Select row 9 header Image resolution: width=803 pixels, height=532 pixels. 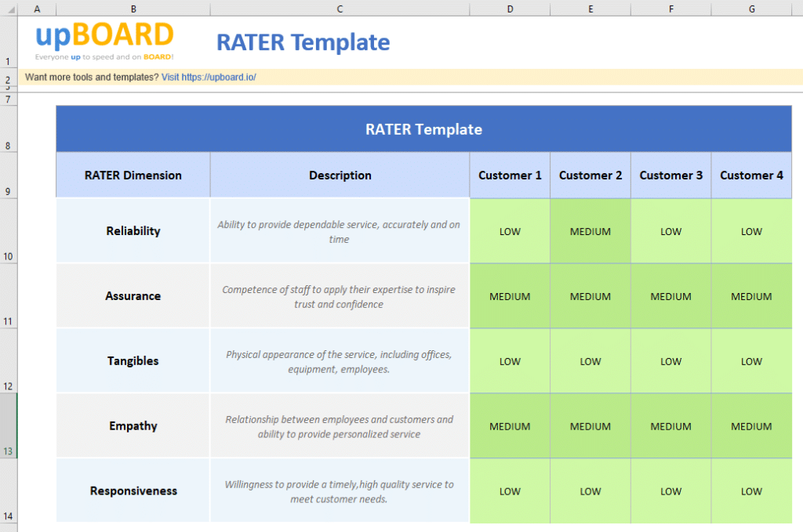coord(8,175)
